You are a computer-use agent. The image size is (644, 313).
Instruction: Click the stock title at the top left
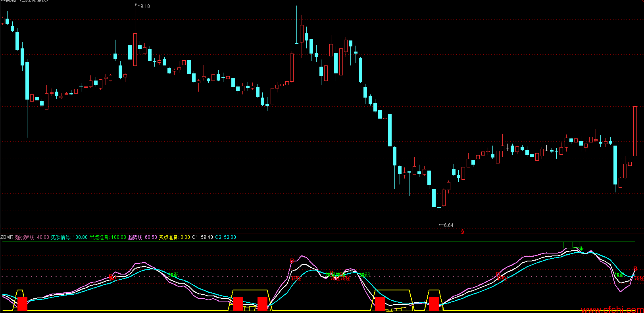click(25, 1)
